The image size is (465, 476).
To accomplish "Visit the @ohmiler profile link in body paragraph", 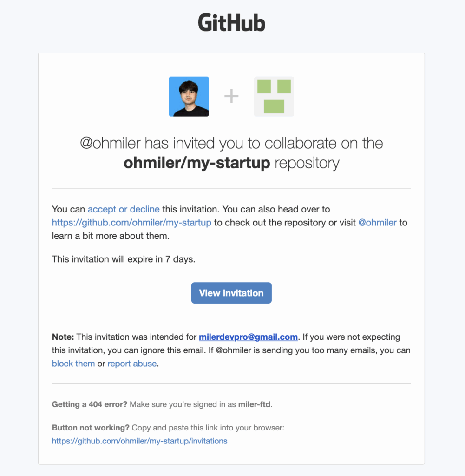I will (377, 223).
